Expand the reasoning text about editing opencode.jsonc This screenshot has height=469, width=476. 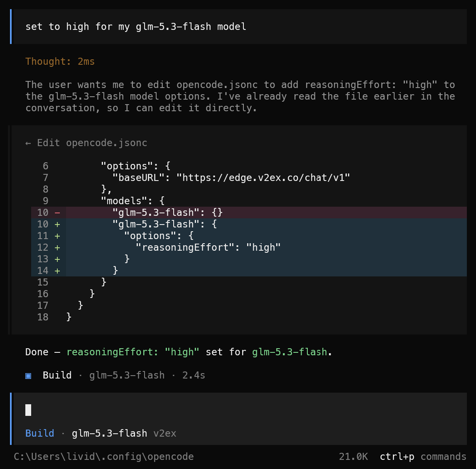[x=240, y=96]
